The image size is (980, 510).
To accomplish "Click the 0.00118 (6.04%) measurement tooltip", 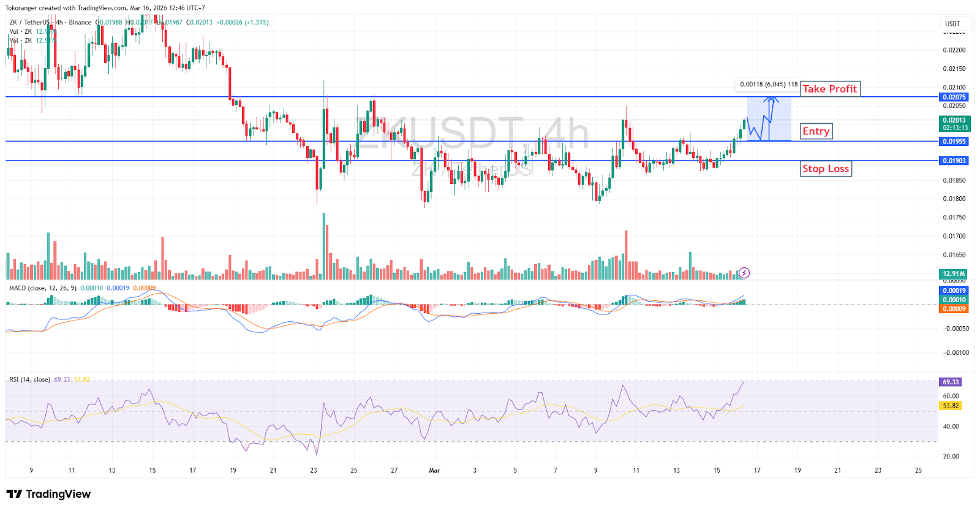I will tap(768, 85).
